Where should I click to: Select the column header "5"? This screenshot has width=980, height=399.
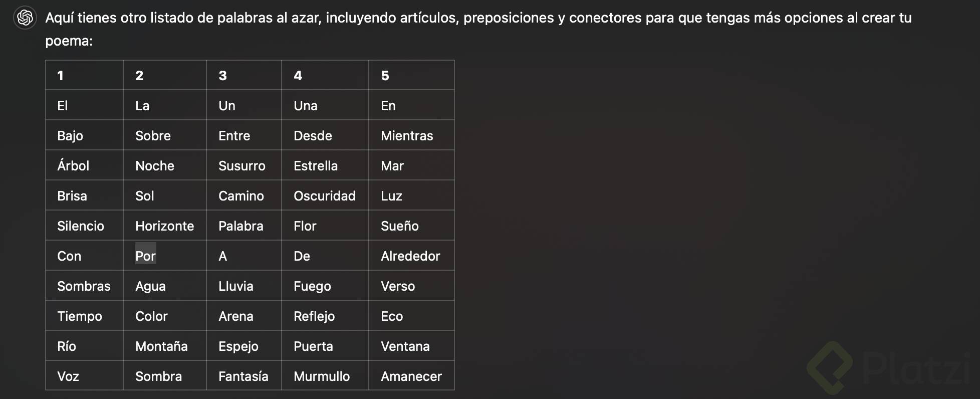(x=385, y=76)
